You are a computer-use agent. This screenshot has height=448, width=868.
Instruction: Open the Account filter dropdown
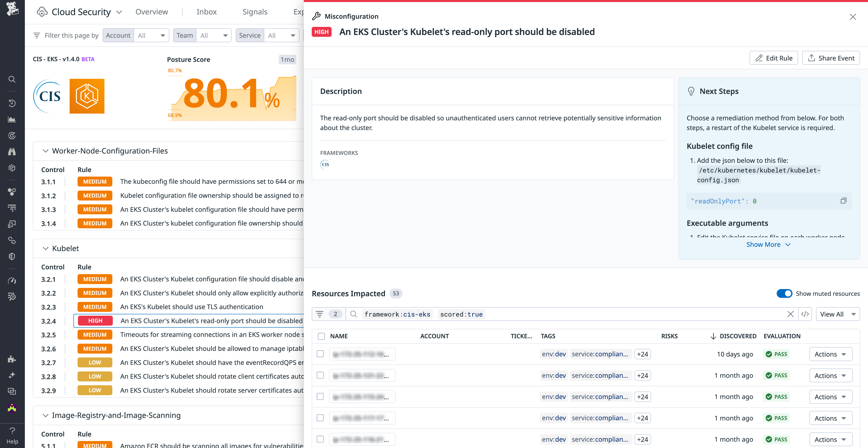pos(151,35)
